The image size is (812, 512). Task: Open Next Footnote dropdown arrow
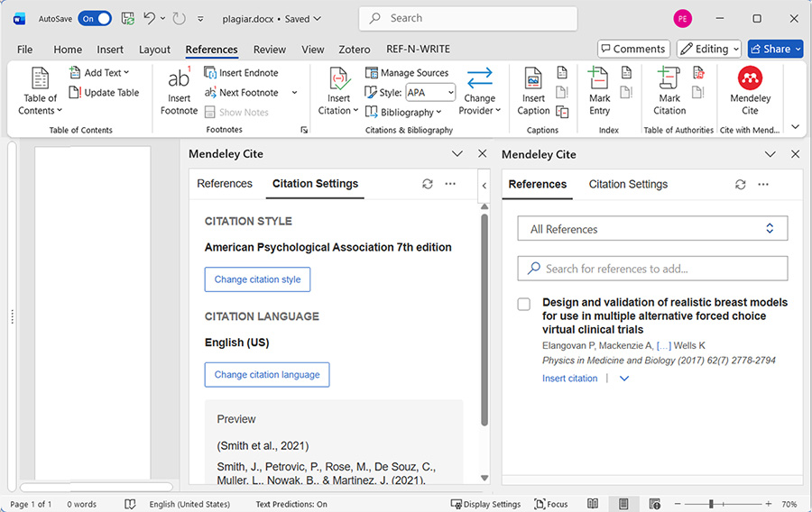(295, 93)
